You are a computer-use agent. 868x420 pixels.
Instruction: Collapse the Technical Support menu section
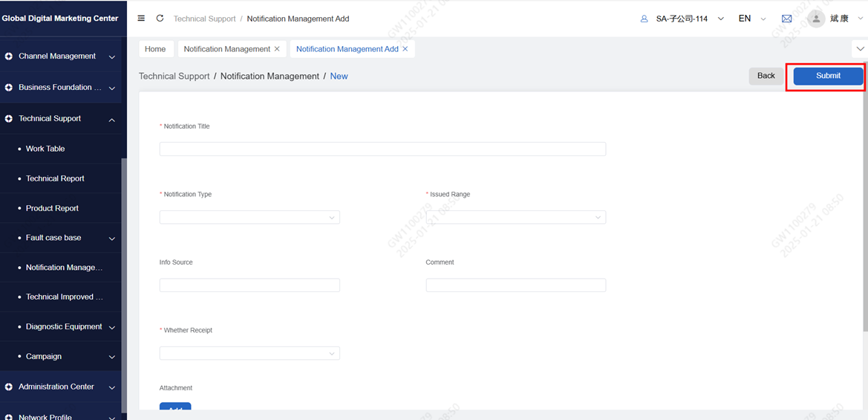click(x=112, y=119)
